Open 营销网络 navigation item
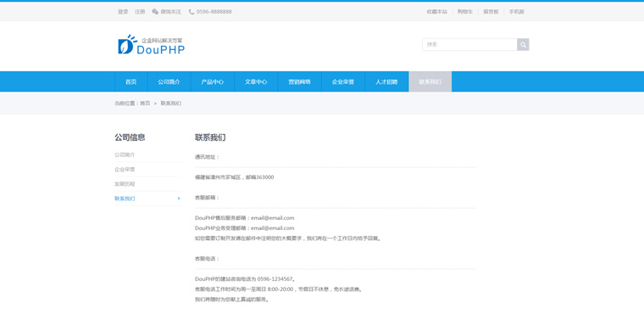Viewport: 644px width, 314px height. [299, 81]
